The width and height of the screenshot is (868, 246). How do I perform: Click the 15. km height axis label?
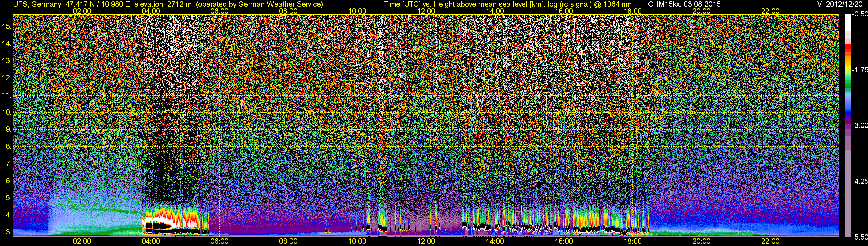pos(7,27)
